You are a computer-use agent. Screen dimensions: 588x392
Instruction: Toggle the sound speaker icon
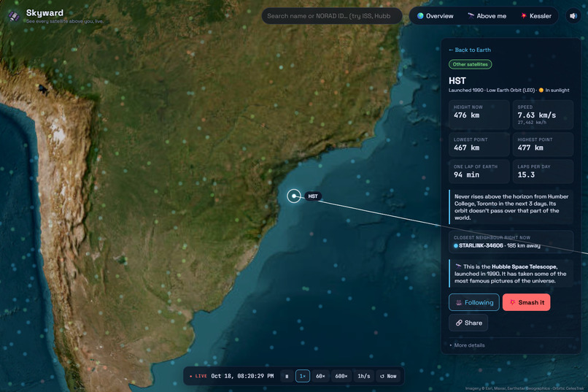[x=573, y=16]
